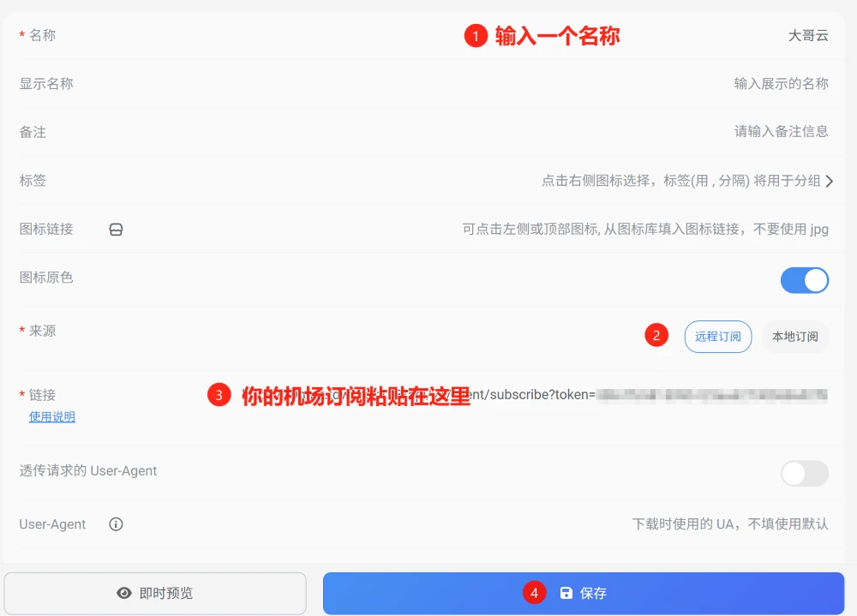Expand the 标签 selector chevron
The image size is (857, 616).
click(830, 181)
